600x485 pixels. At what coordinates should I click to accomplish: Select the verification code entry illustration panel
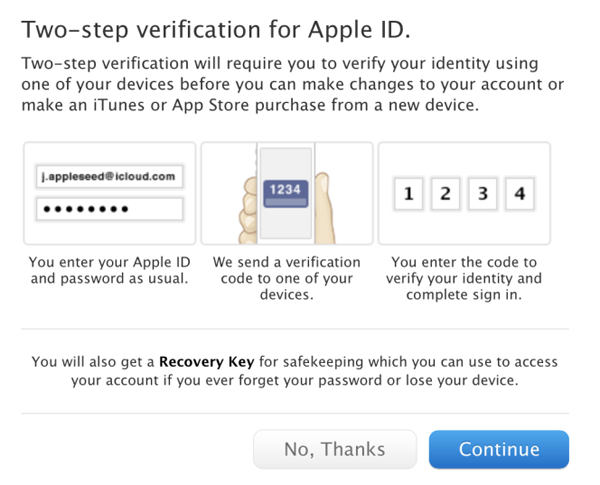tap(464, 193)
